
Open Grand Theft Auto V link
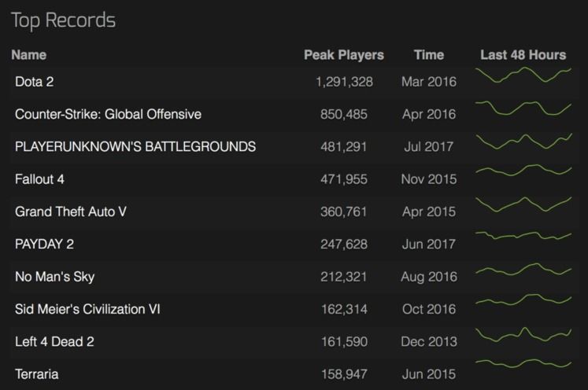coord(70,212)
